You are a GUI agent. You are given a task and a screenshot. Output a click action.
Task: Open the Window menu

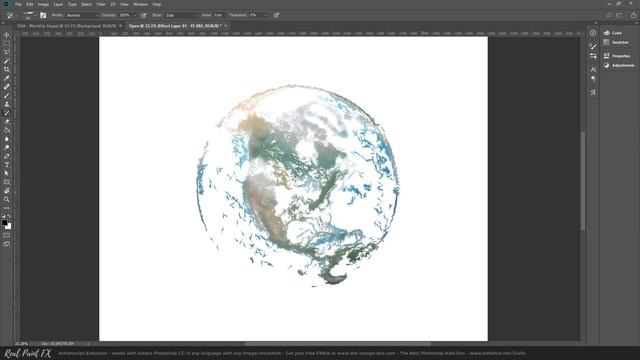point(141,4)
